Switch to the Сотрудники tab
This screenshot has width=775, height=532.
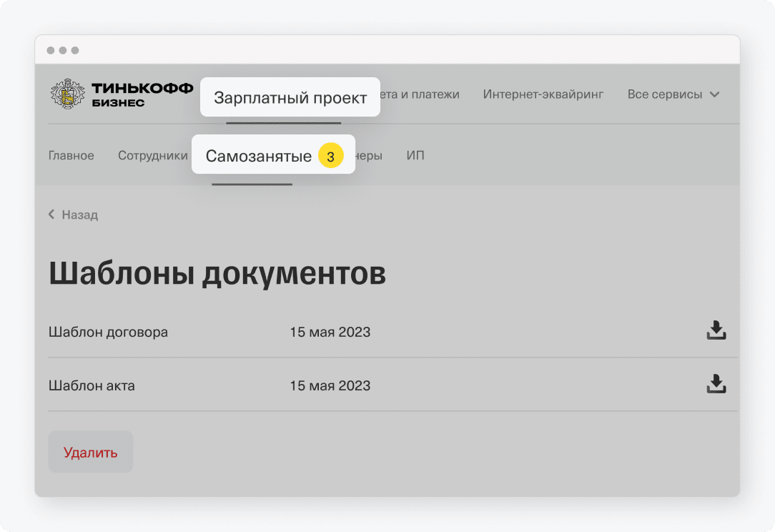153,155
